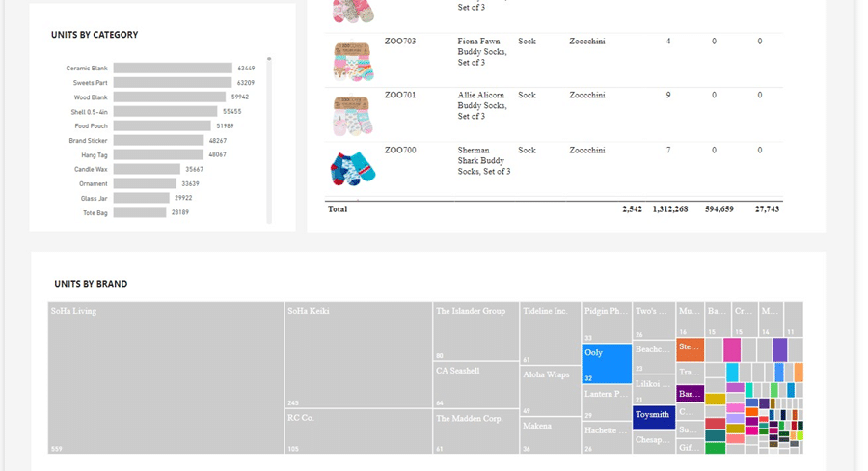The height and width of the screenshot is (471, 868).
Task: Click the Wood Blank bar
Action: (170, 97)
